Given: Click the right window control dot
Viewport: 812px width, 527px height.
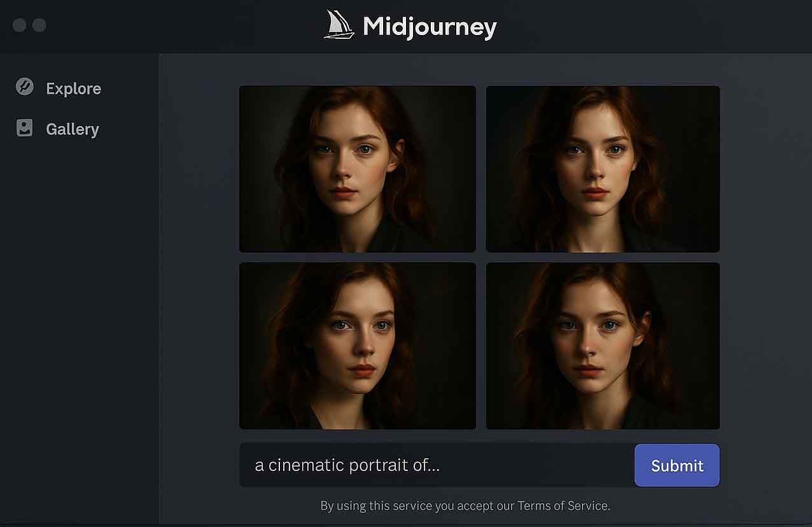Looking at the screenshot, I should pos(39,25).
